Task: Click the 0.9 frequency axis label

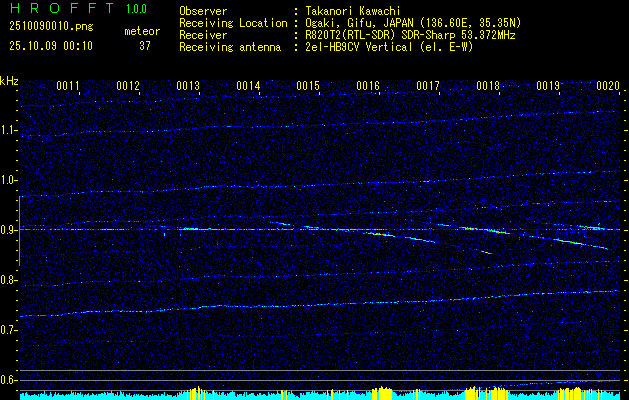Action: click(x=9, y=230)
